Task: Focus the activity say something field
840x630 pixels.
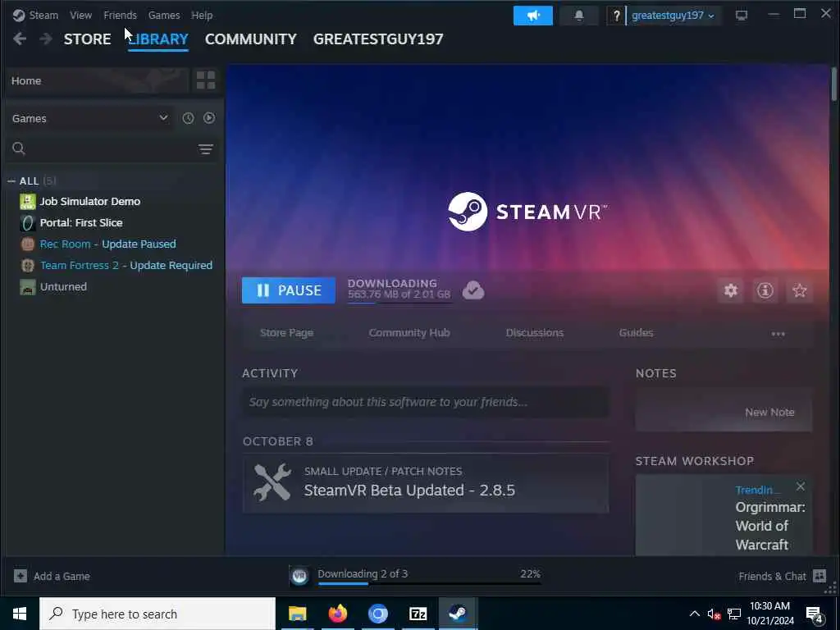Action: coord(426,402)
